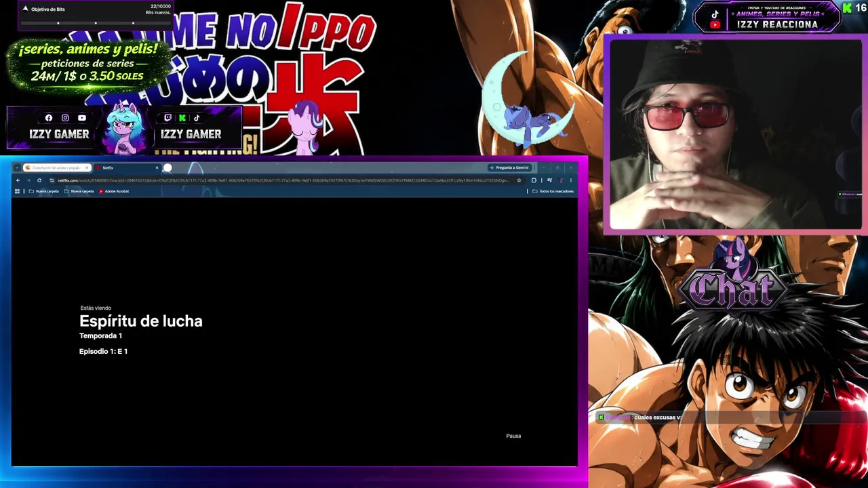Close the Netflix tab
The image size is (868, 488).
[x=157, y=167]
